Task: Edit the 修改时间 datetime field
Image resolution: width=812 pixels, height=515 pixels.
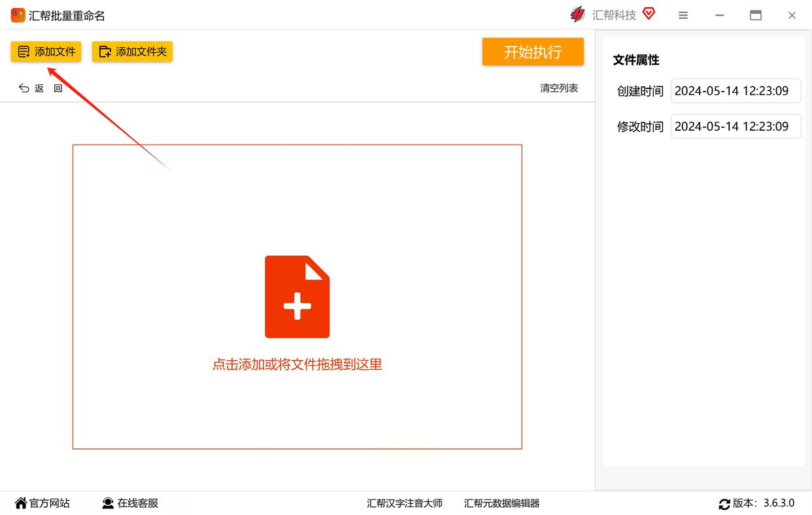Action: point(736,126)
